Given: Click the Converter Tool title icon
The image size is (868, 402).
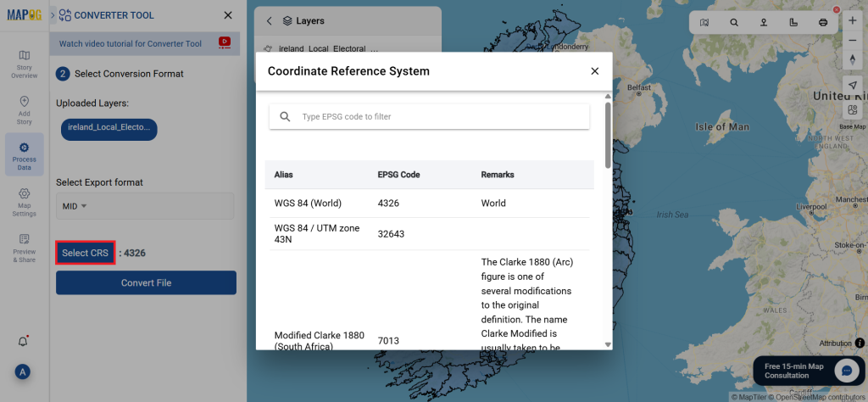Looking at the screenshot, I should [x=64, y=15].
